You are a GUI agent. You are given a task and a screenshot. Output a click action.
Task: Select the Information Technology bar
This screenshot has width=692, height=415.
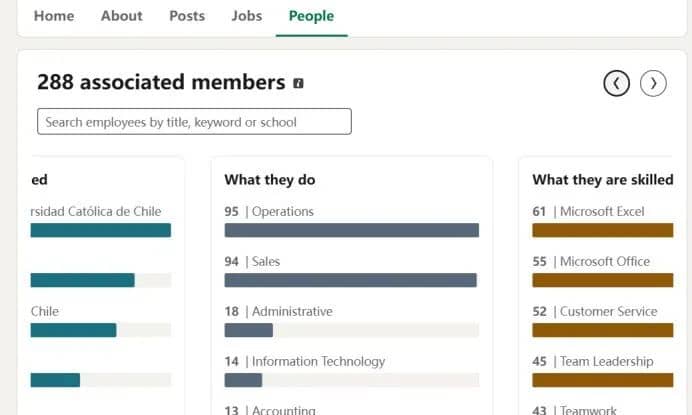tap(351, 380)
